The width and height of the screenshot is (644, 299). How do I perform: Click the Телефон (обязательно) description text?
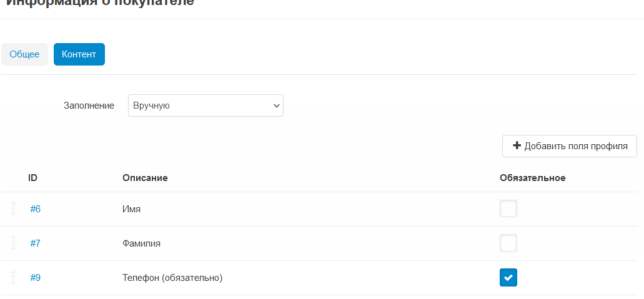pos(172,278)
